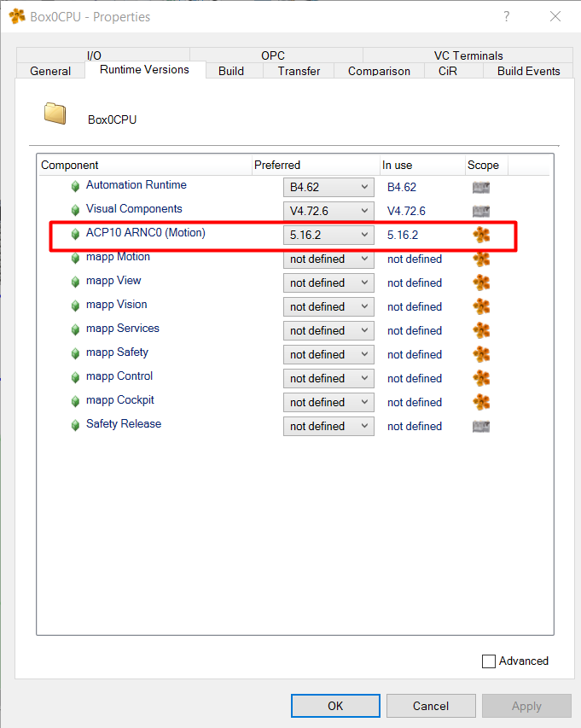Click the Scope column header
The height and width of the screenshot is (728, 581).
click(x=486, y=166)
